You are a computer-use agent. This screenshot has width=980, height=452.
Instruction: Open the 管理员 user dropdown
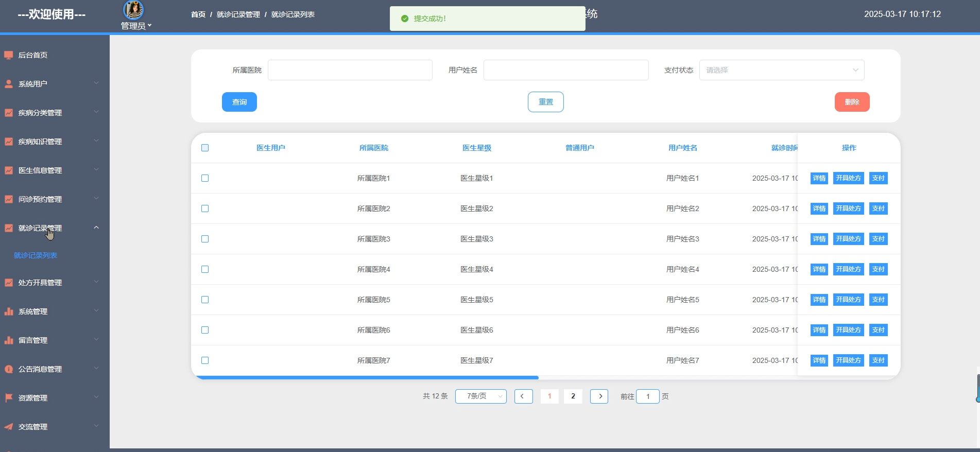tap(136, 26)
